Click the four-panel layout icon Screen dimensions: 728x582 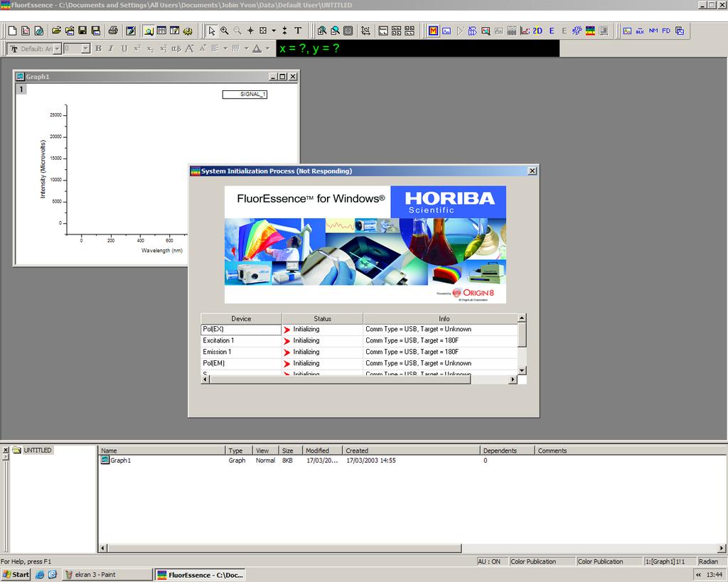point(409,31)
